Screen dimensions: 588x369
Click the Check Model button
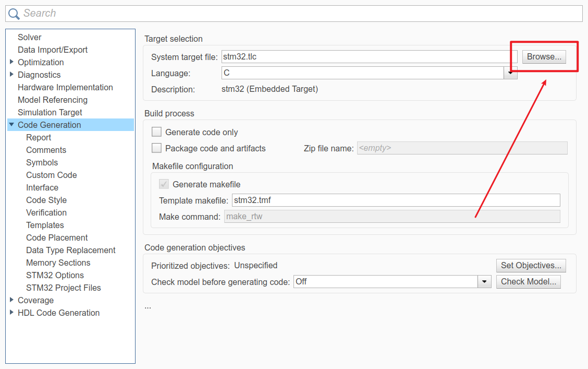tap(528, 282)
